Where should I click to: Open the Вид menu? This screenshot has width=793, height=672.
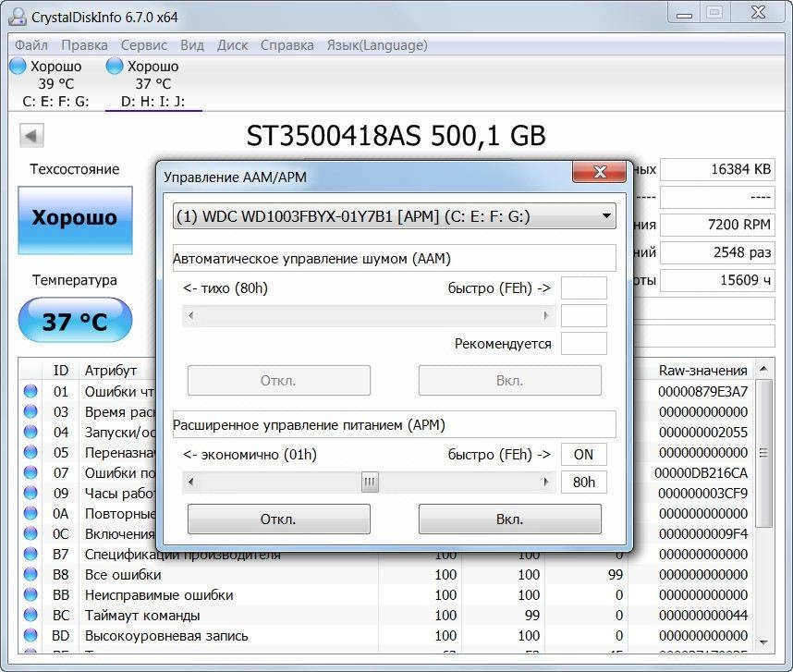click(x=192, y=45)
